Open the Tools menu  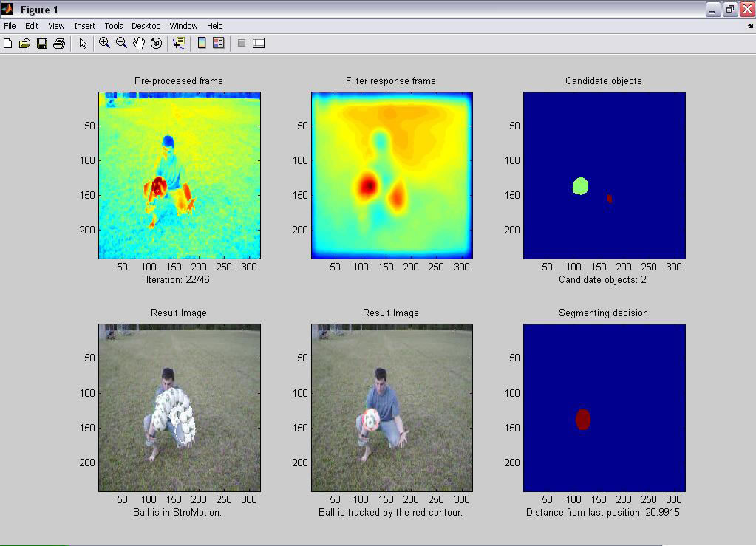[114, 26]
